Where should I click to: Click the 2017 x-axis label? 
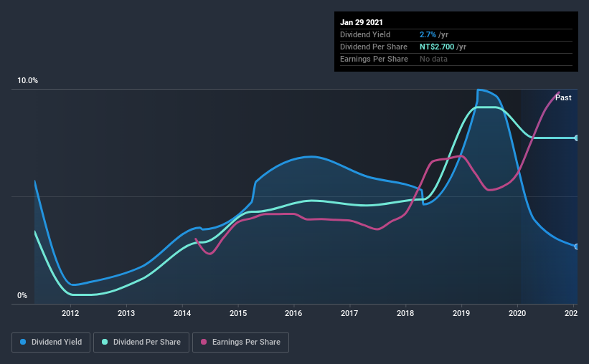(x=349, y=313)
